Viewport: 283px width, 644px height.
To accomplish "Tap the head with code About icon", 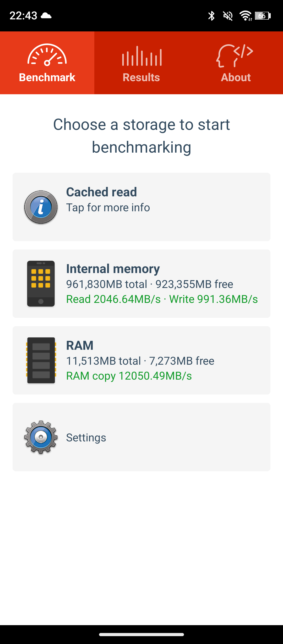I will (235, 55).
